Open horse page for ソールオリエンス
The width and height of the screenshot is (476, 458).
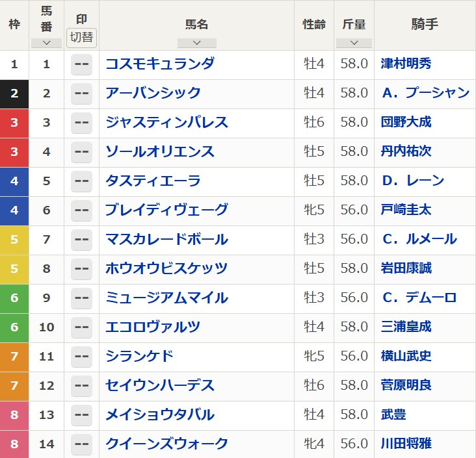coord(160,151)
